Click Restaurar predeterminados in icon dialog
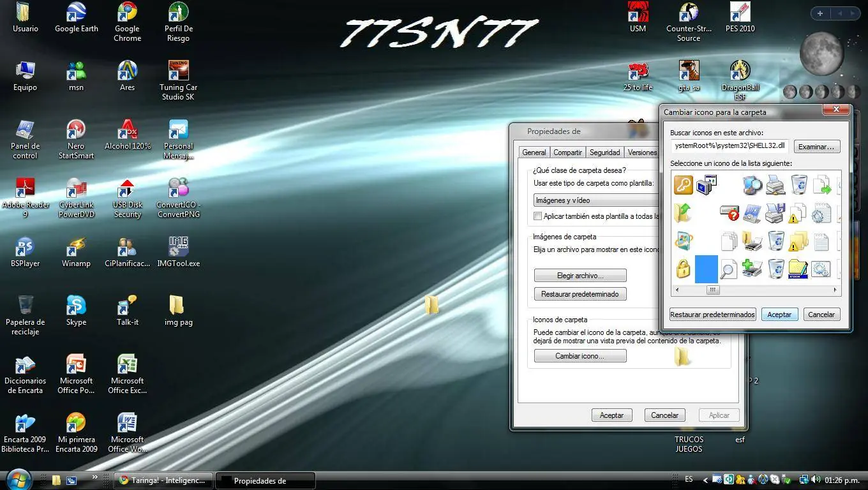This screenshot has height=490, width=868. (x=712, y=315)
